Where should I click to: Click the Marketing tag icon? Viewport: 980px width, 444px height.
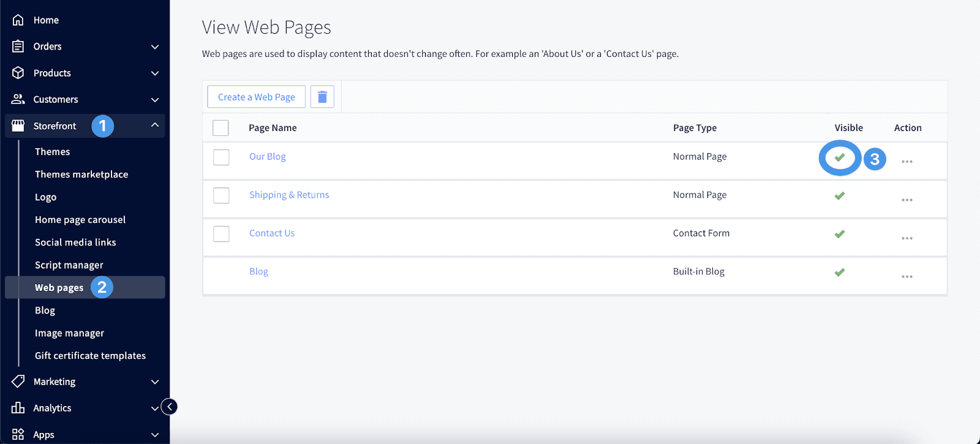[x=18, y=381]
